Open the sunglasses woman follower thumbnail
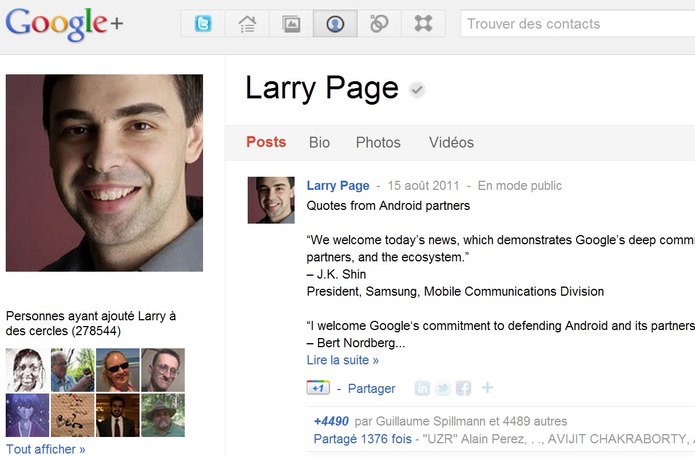This screenshot has height=457, width=695. (x=118, y=370)
